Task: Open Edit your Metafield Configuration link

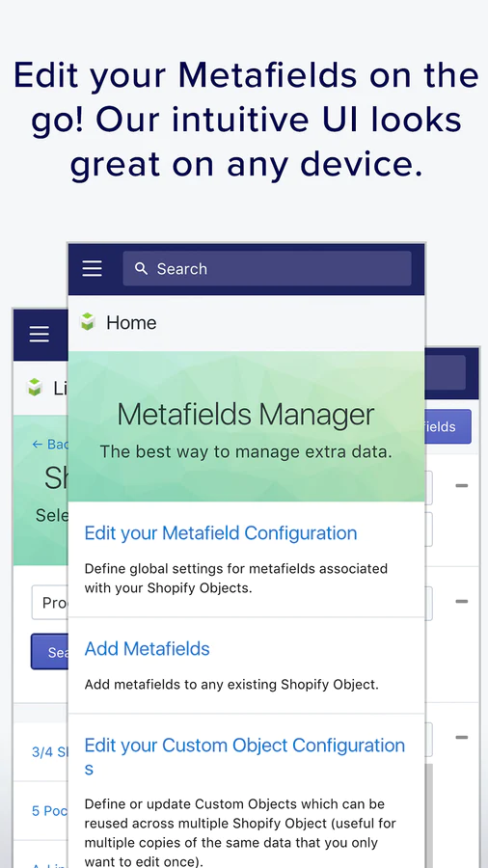Action: pyautogui.click(x=221, y=533)
